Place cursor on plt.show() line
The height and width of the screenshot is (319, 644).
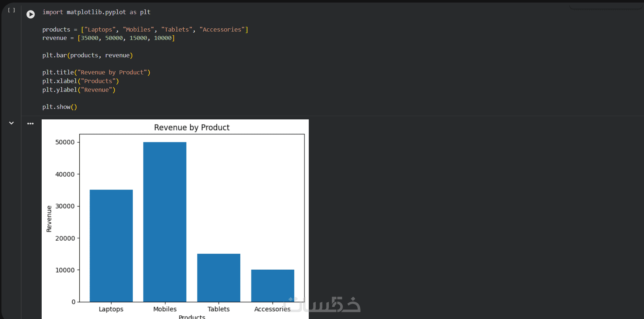[59, 107]
